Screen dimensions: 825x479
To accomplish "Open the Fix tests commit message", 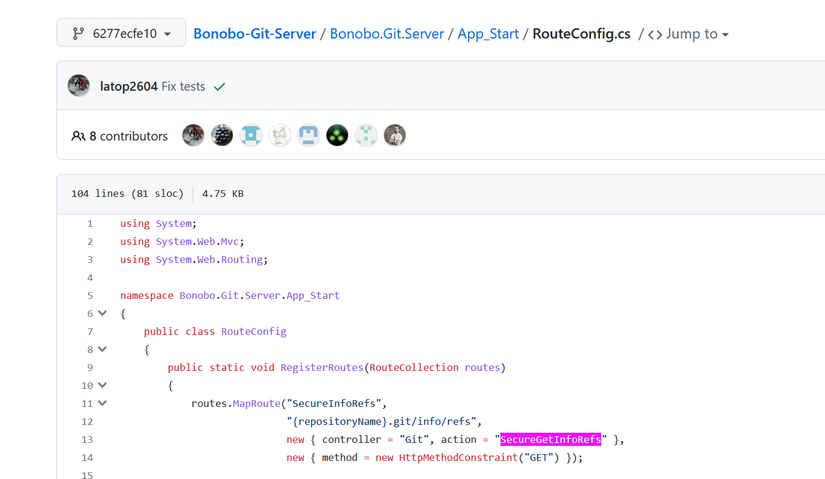I will pyautogui.click(x=183, y=87).
